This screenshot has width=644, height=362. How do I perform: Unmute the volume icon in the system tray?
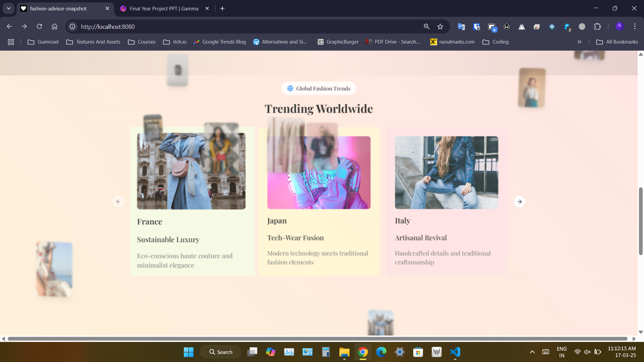(587, 352)
